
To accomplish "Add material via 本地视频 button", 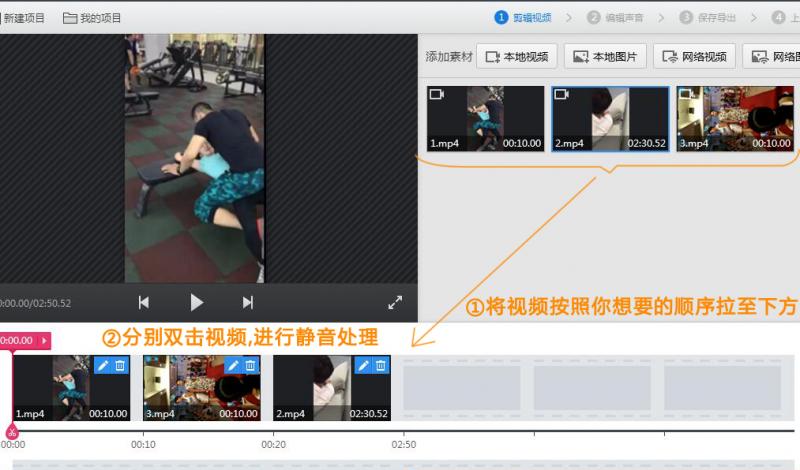I will 517,57.
